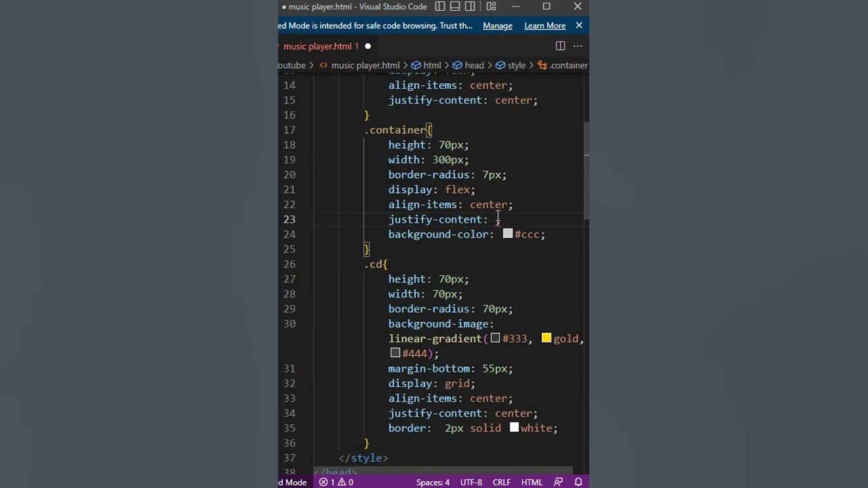Change the CRLF end-of-line setting
The height and width of the screenshot is (488, 868).
pos(502,482)
